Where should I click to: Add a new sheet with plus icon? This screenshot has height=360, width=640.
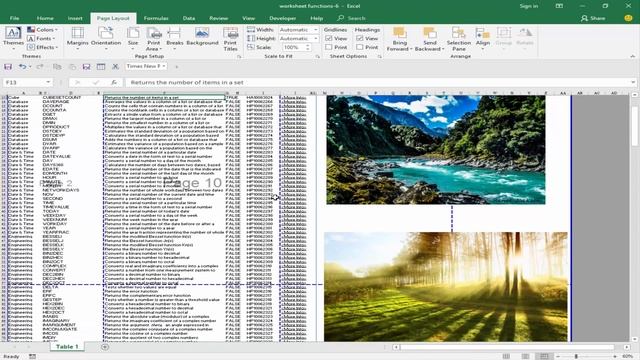pos(105,347)
